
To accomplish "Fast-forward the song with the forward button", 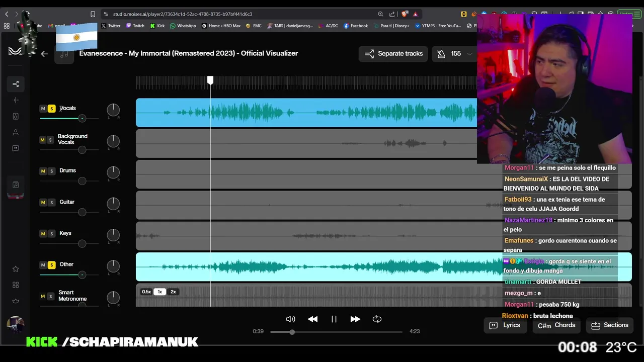I will (x=355, y=319).
